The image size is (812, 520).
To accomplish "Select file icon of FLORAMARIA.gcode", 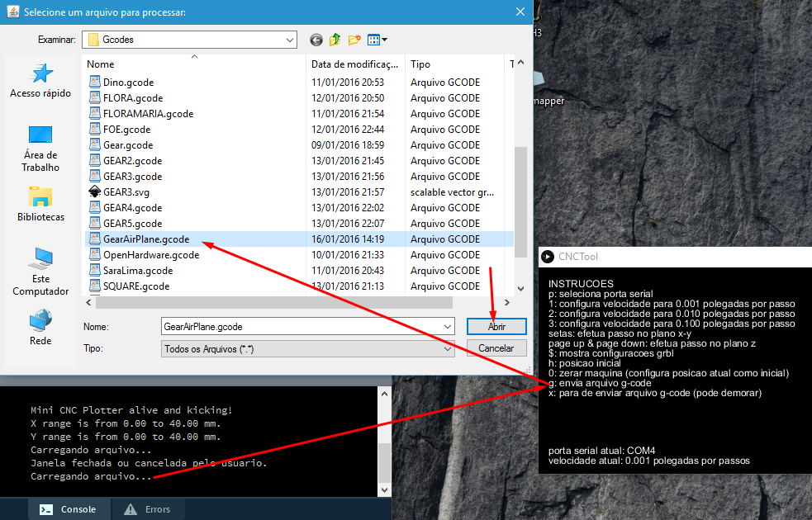I will click(94, 113).
